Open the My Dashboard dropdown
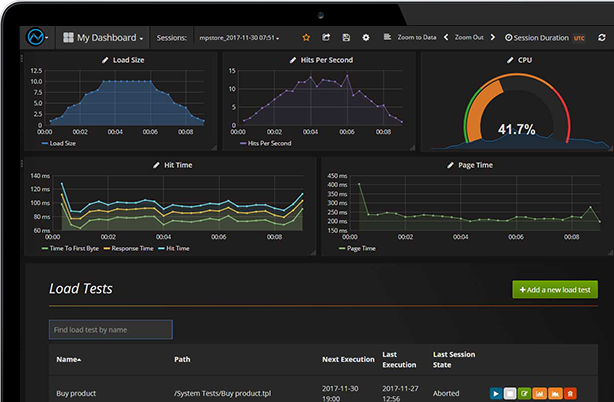The width and height of the screenshot is (614, 402). pos(103,38)
